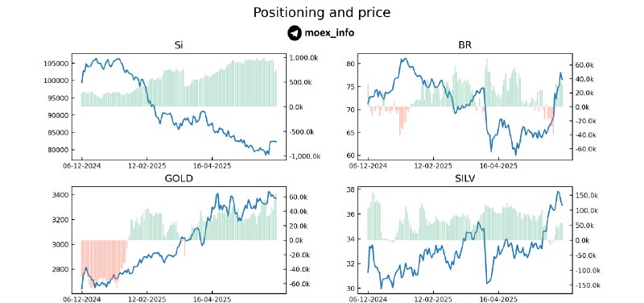644x303 pixels.
Task: Click the 1,000.0k label on Si right axis
Action: tap(303, 58)
